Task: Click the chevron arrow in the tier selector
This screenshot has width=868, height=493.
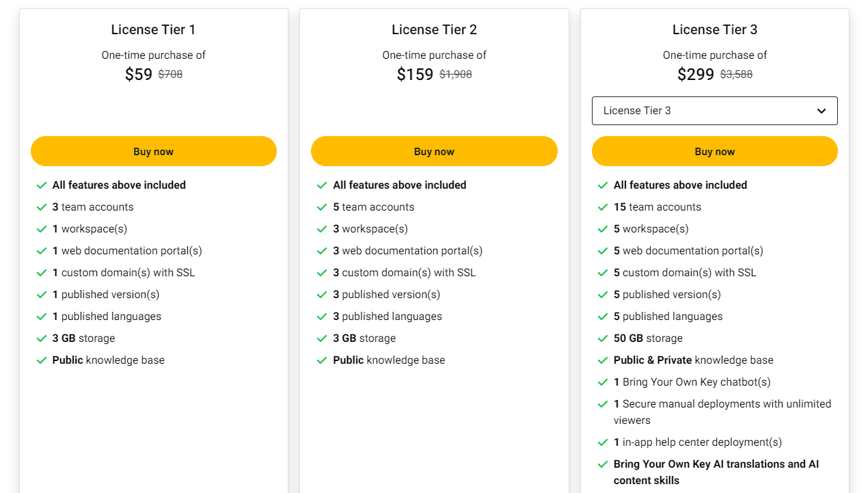Action: (x=821, y=110)
